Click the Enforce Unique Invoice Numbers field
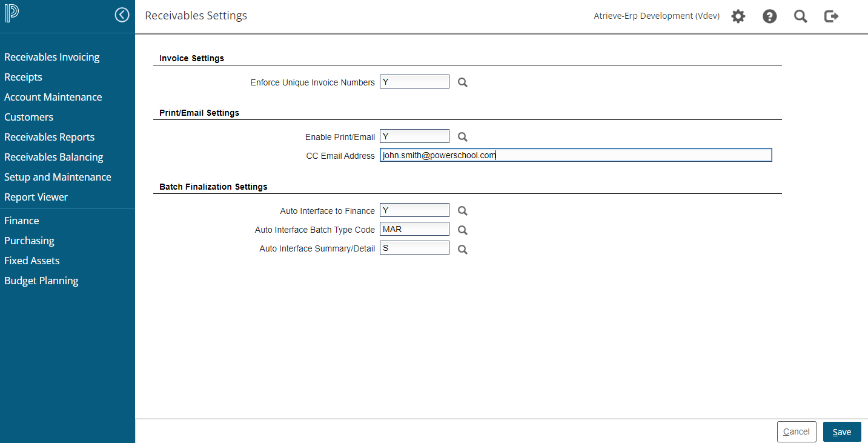 (x=414, y=82)
